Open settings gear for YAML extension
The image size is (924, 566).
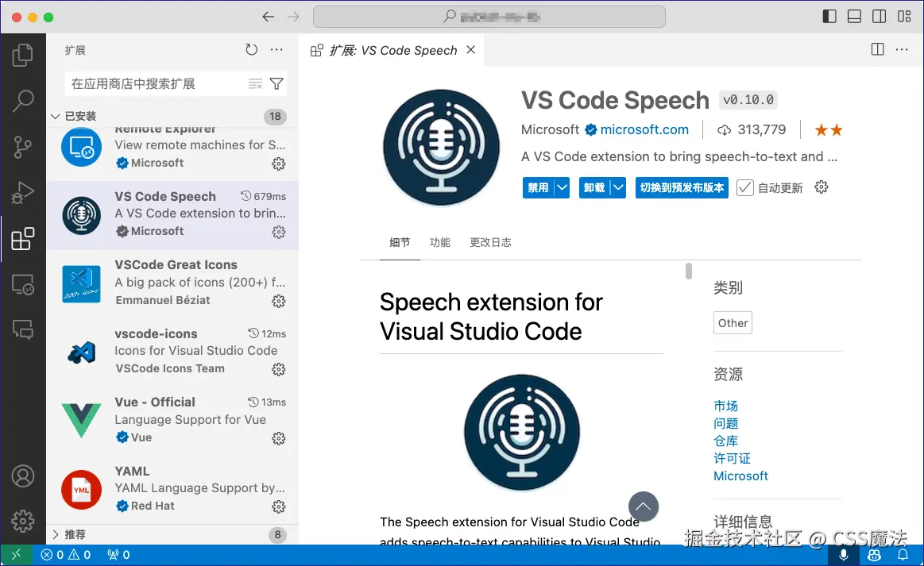click(279, 506)
